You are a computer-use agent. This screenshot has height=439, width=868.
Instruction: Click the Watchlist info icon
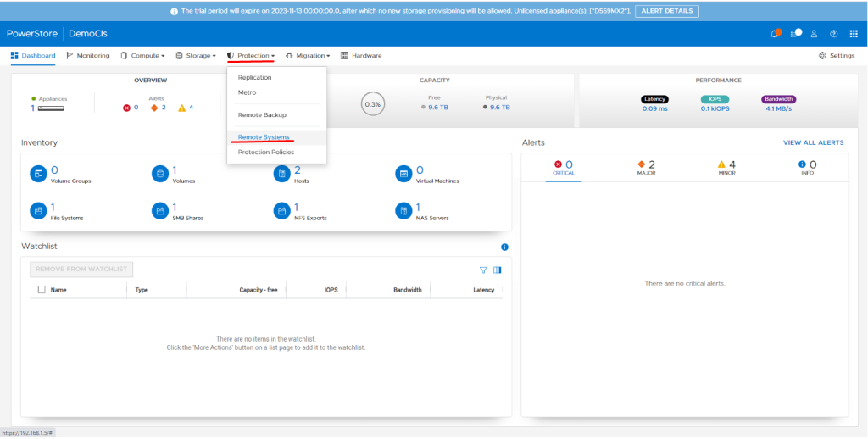click(x=504, y=247)
